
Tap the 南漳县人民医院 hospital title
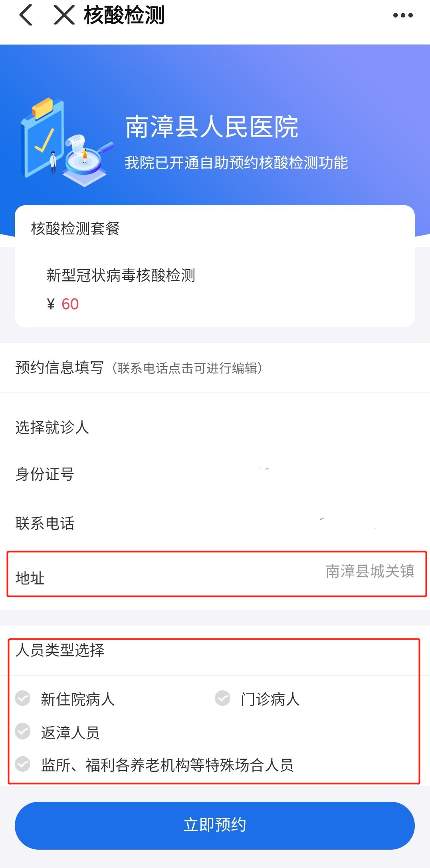tap(212, 127)
